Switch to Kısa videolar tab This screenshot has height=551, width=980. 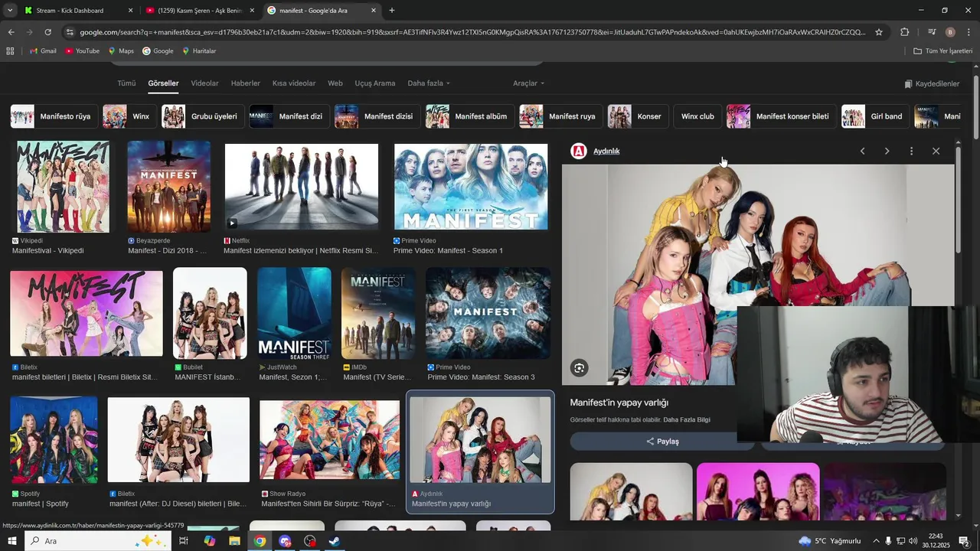294,83
